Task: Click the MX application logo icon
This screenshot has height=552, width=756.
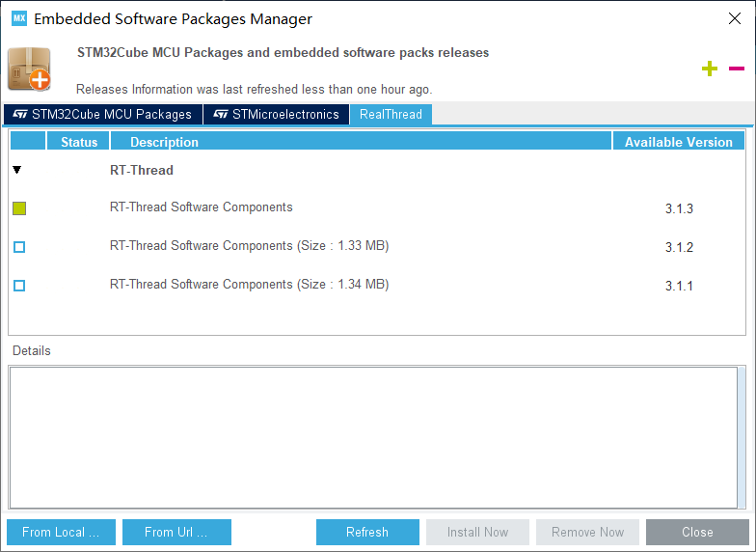Action: point(19,18)
